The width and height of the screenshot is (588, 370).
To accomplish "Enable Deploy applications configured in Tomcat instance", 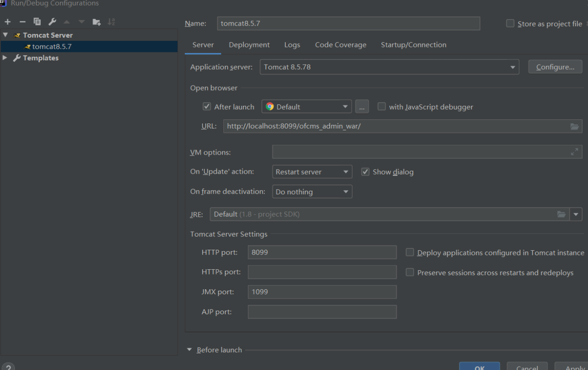I will 410,253.
